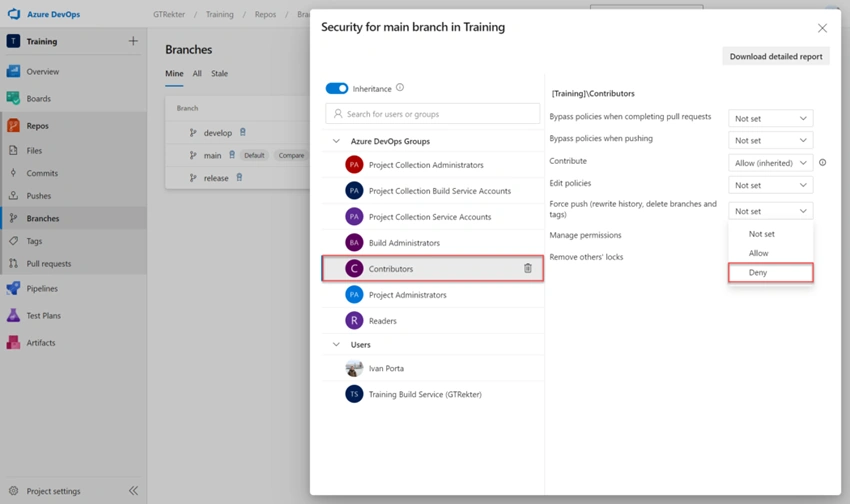Choose Allow in the dropdown list
Screen dimensions: 850x504
tap(770, 253)
